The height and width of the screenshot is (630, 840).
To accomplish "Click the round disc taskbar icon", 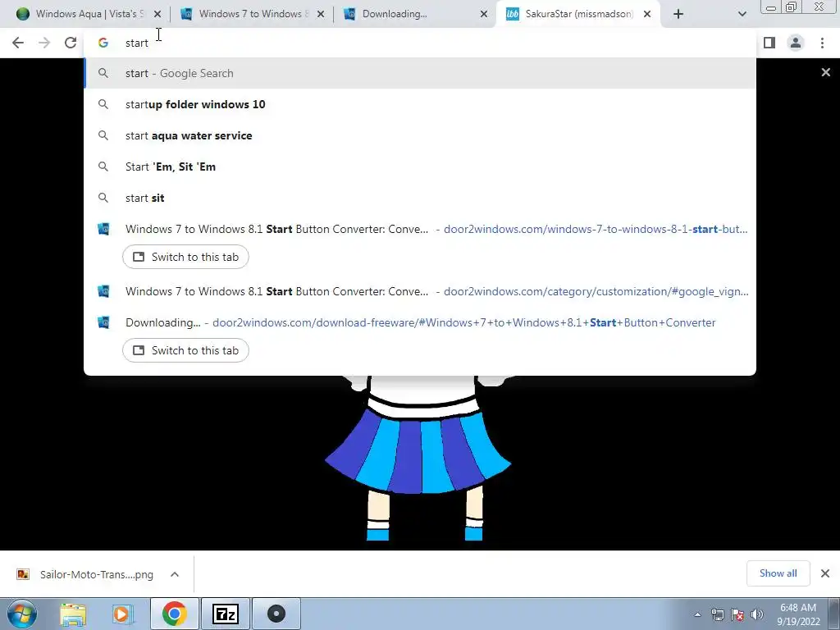I will coord(276,614).
